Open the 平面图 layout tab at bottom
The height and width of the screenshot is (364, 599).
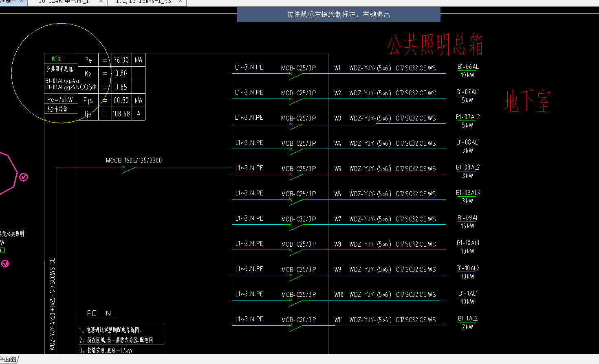8,359
